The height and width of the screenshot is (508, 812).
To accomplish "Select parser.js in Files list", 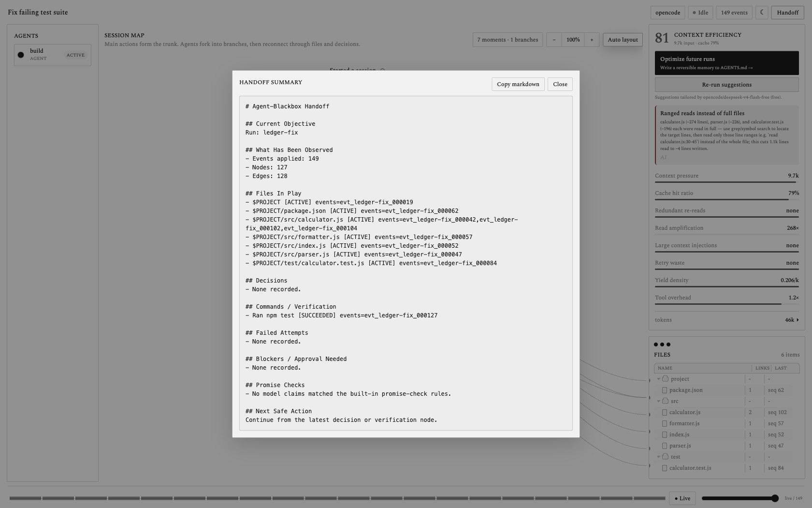I will click(x=680, y=446).
